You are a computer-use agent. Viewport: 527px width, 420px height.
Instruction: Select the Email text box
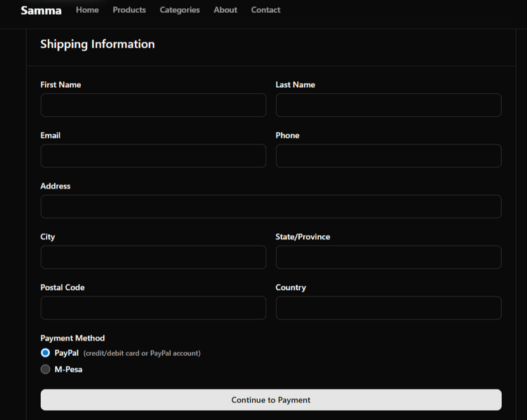153,156
